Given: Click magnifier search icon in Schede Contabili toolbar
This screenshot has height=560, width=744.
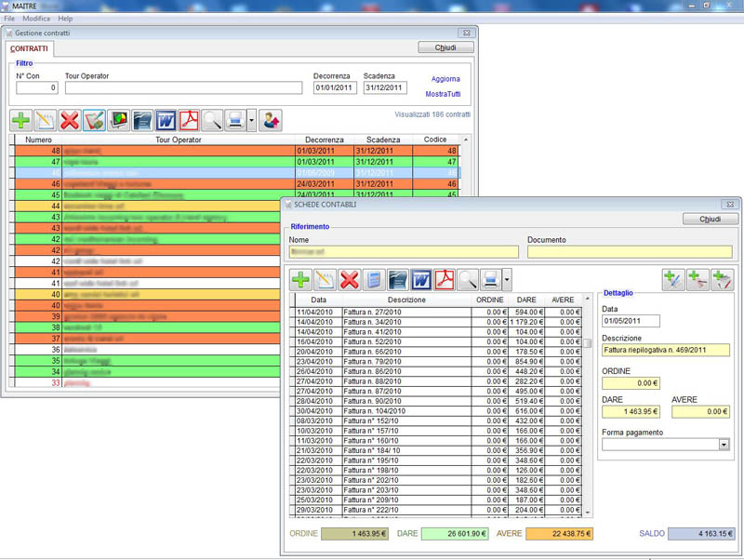Looking at the screenshot, I should (x=468, y=279).
